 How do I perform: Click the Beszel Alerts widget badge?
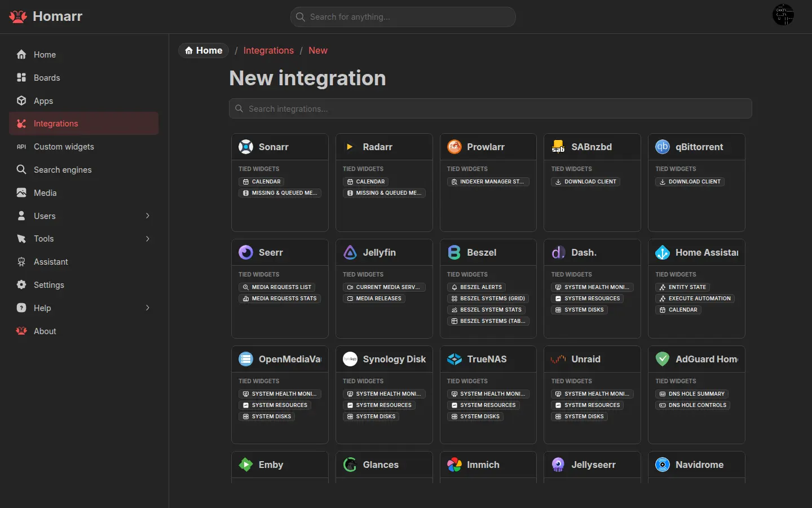pyautogui.click(x=476, y=287)
